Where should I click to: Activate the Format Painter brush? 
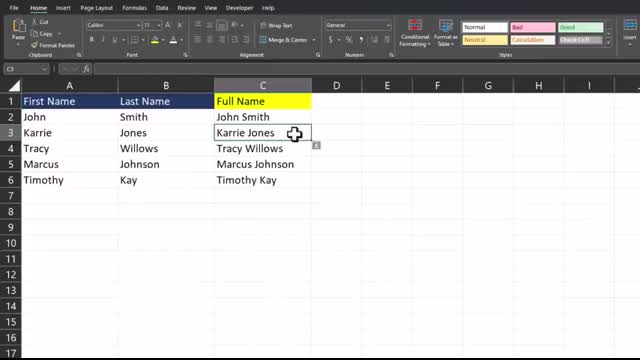click(x=53, y=45)
